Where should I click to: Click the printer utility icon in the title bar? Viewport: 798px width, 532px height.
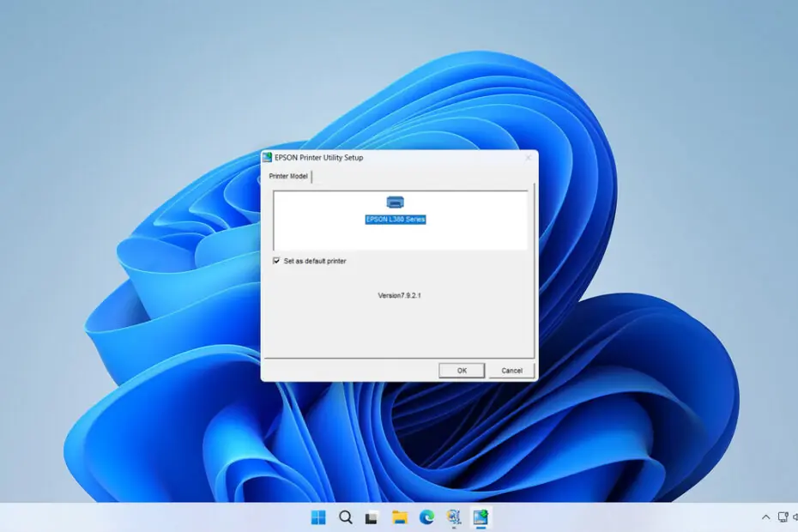click(x=268, y=157)
